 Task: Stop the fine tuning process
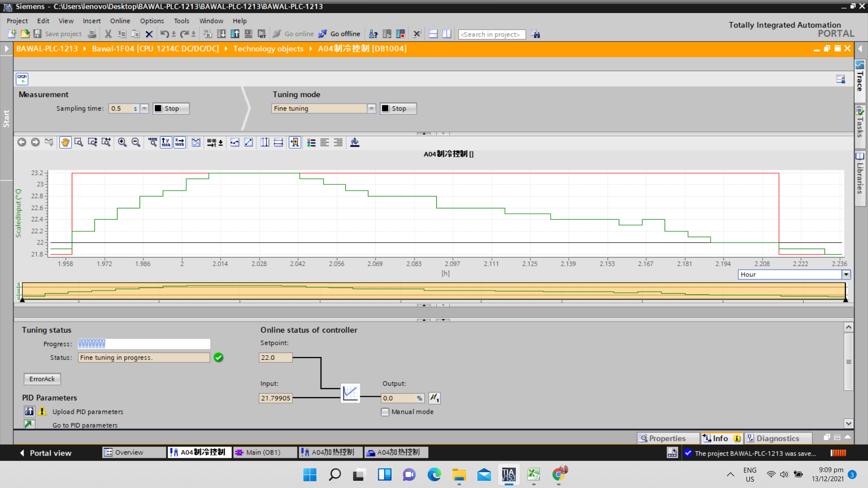point(398,108)
